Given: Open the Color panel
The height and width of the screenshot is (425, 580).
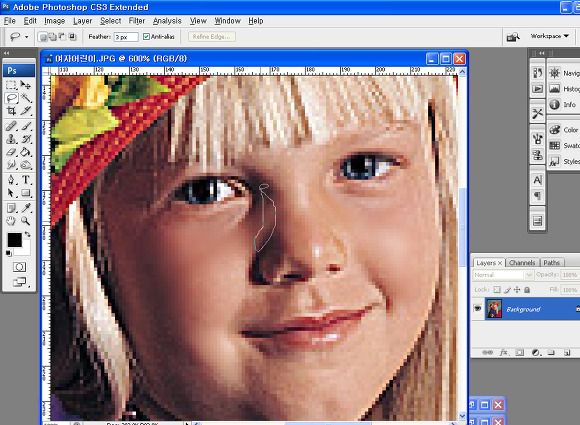Looking at the screenshot, I should (563, 130).
